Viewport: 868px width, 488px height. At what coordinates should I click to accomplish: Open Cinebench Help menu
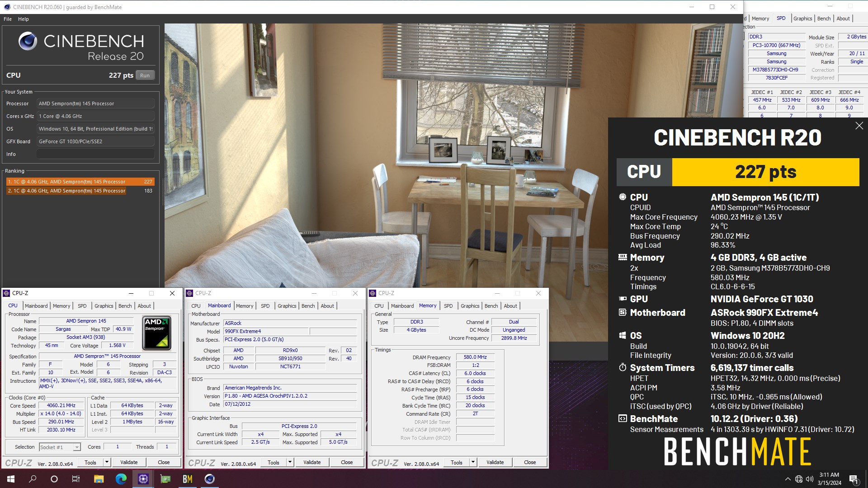[x=24, y=19]
